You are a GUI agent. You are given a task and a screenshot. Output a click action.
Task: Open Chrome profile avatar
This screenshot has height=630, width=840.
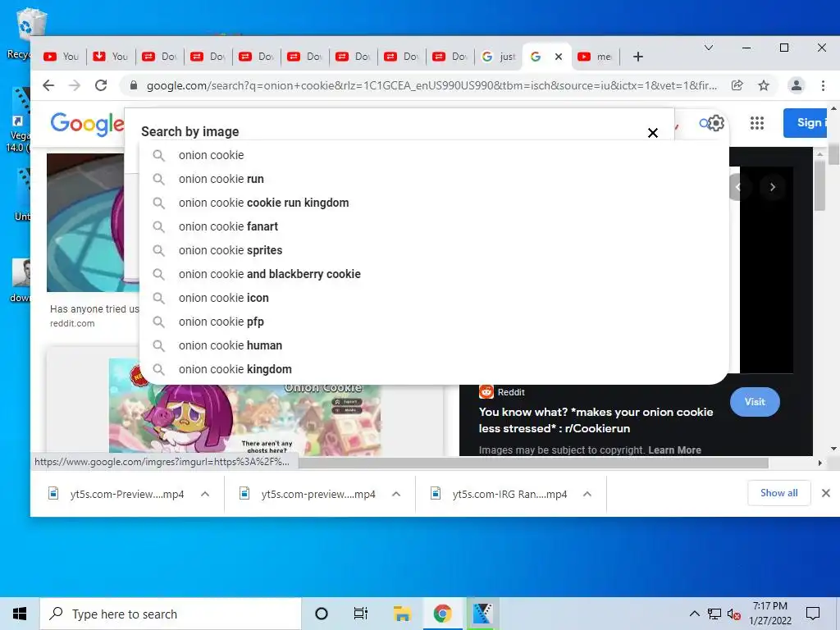click(796, 85)
